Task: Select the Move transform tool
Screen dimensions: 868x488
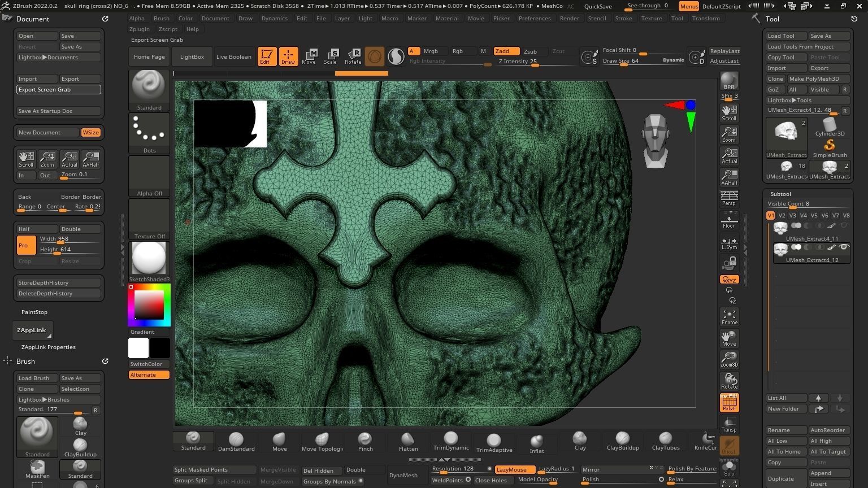Action: click(x=309, y=56)
